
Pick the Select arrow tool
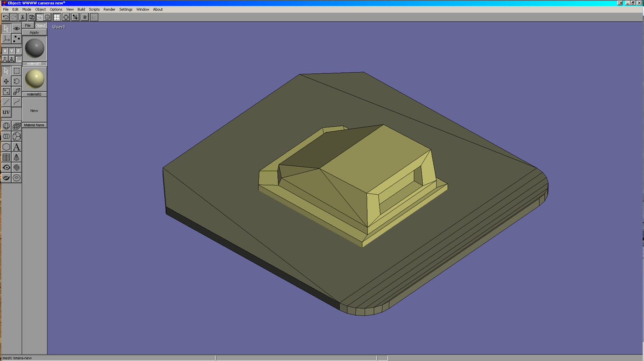(x=6, y=71)
